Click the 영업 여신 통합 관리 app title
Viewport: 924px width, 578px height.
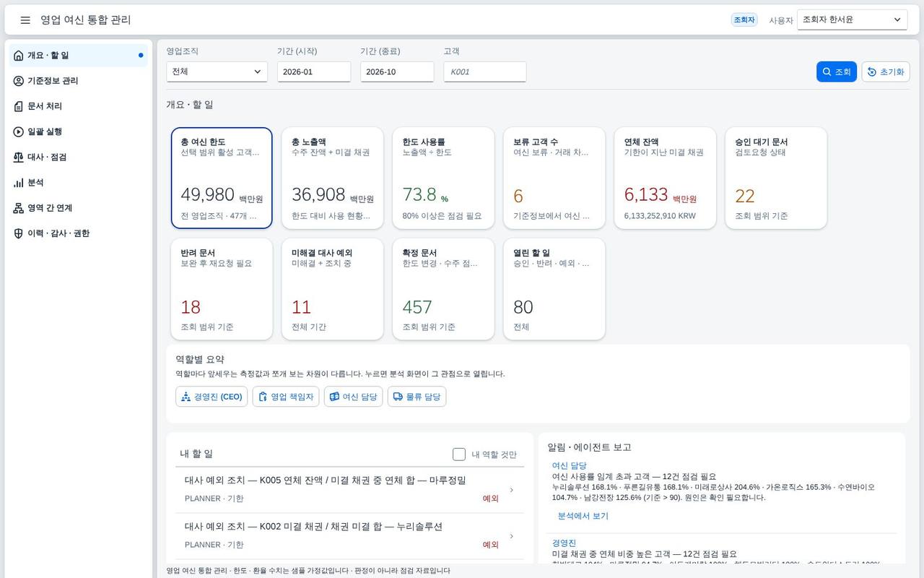click(x=86, y=20)
